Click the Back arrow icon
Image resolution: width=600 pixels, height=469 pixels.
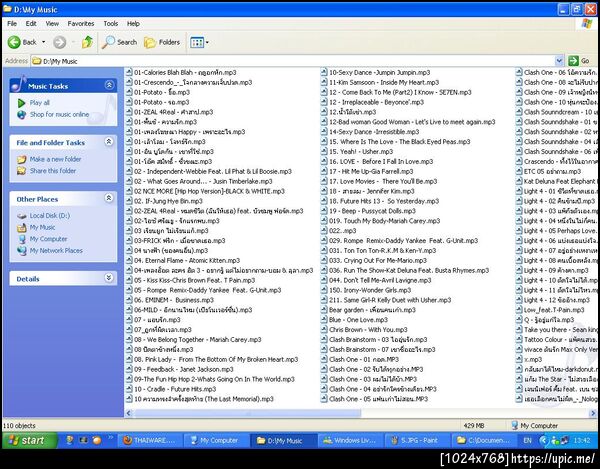pyautogui.click(x=14, y=42)
